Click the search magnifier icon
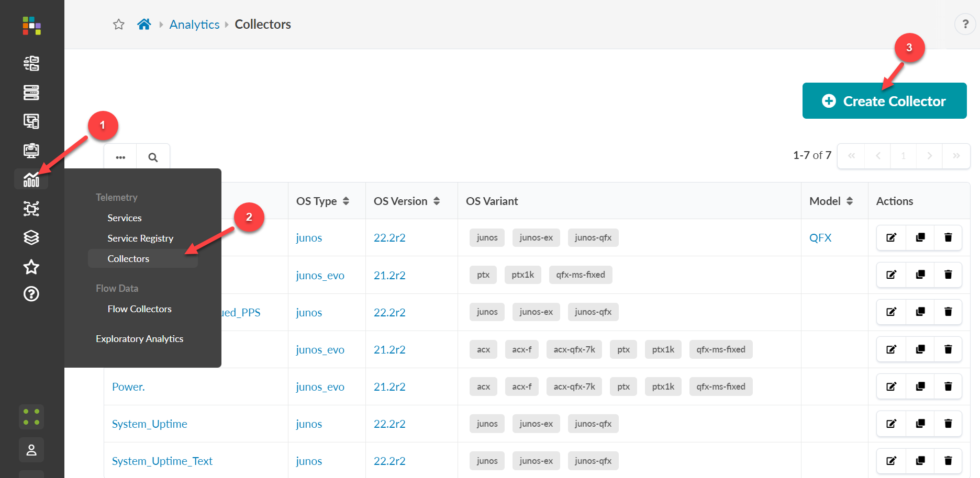 coord(153,157)
